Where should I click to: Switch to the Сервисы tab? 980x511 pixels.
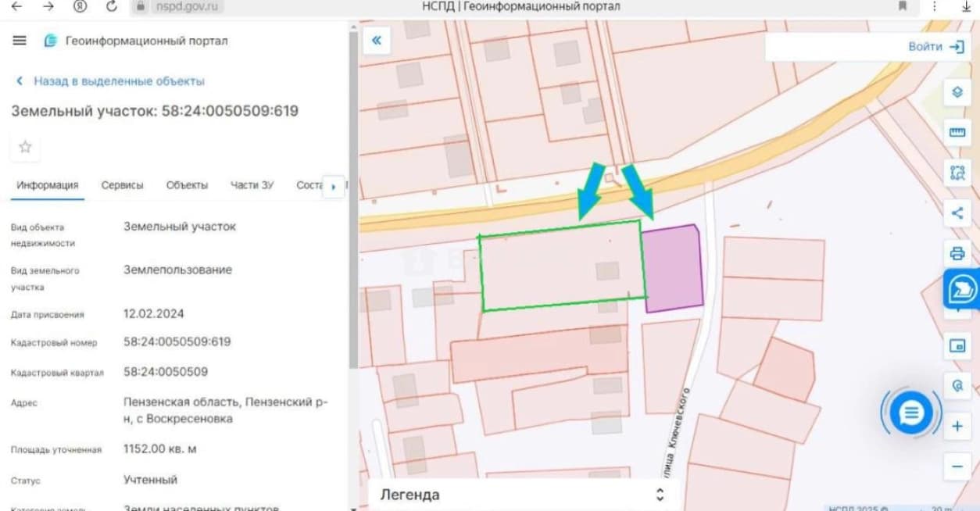pyautogui.click(x=123, y=185)
